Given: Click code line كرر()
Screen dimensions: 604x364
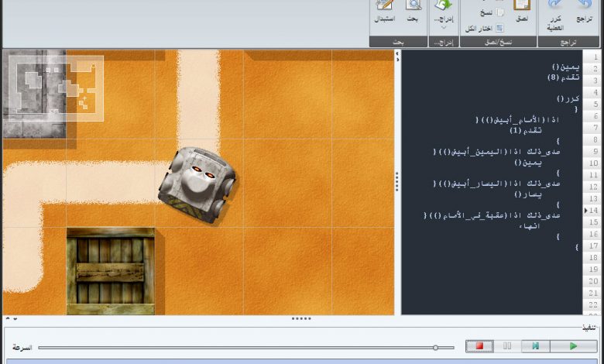Looking at the screenshot, I should pyautogui.click(x=568, y=99).
